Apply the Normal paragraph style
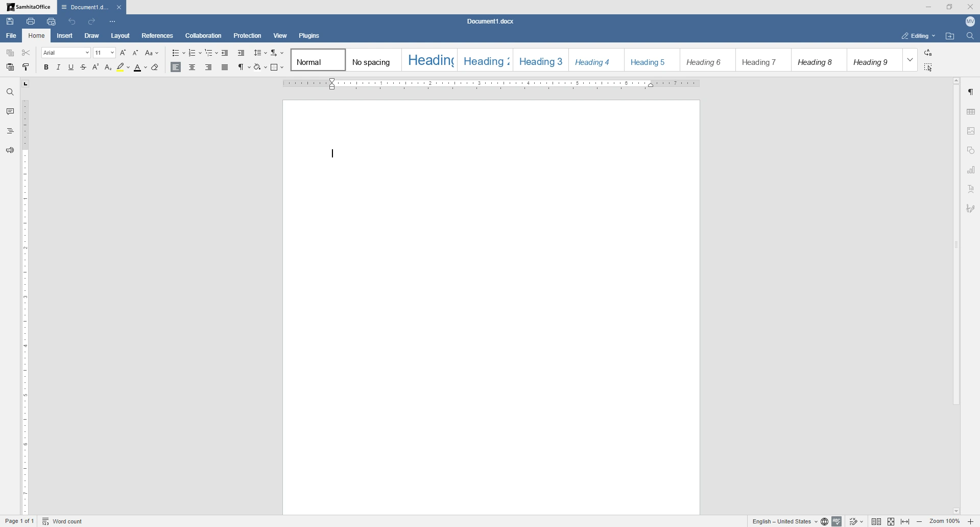The width and height of the screenshot is (980, 527). 318,60
